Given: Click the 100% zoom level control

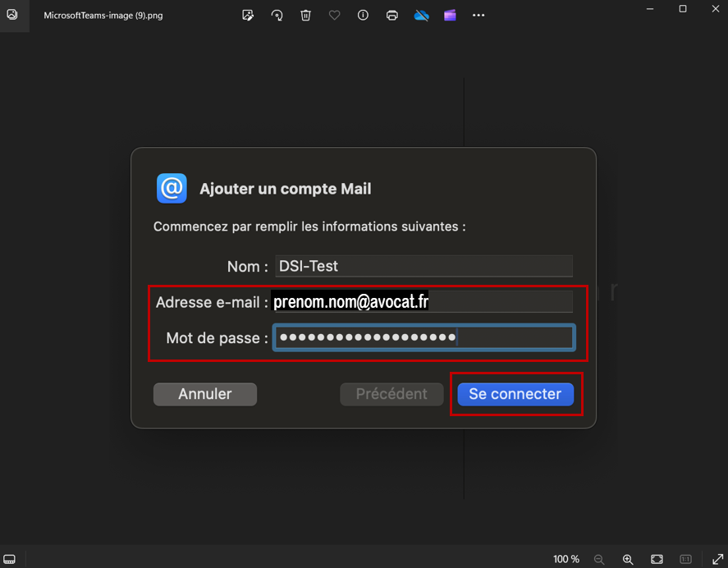Looking at the screenshot, I should pyautogui.click(x=565, y=559).
